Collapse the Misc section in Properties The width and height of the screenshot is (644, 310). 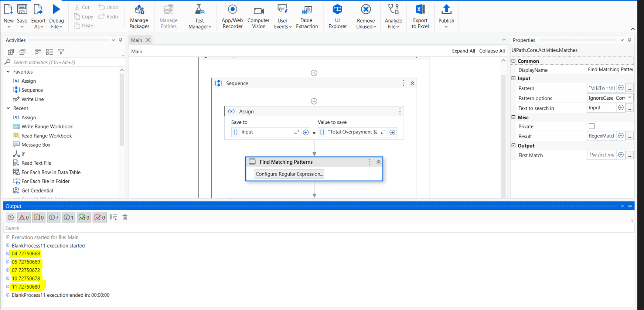point(514,117)
